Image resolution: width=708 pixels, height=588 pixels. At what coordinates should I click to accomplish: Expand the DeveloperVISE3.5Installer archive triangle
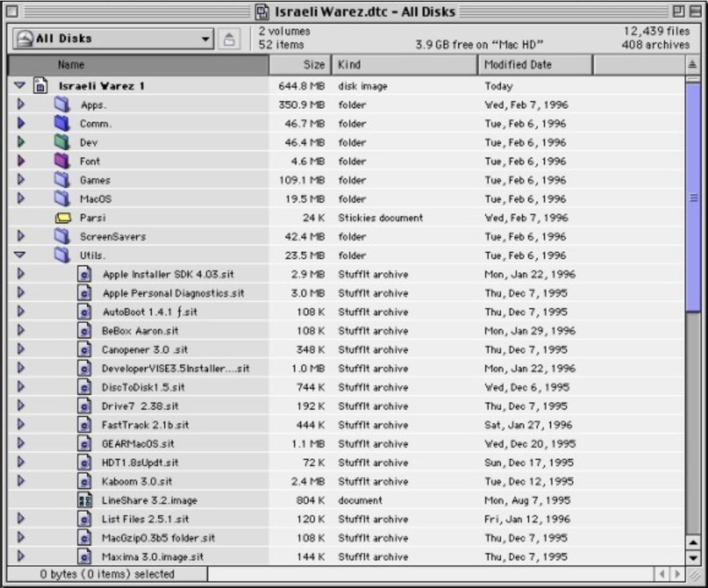pos(21,367)
